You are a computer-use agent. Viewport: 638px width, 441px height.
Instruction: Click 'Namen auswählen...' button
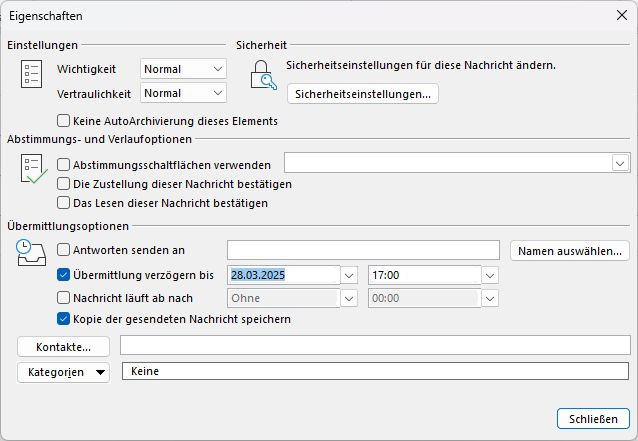[x=570, y=250]
